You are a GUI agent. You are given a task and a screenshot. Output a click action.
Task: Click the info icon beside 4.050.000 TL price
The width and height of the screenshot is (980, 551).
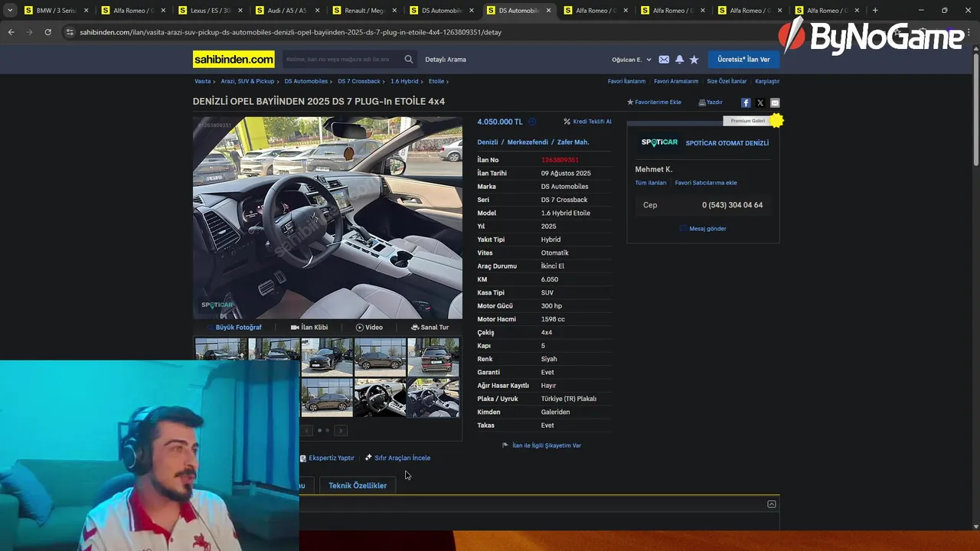[532, 122]
